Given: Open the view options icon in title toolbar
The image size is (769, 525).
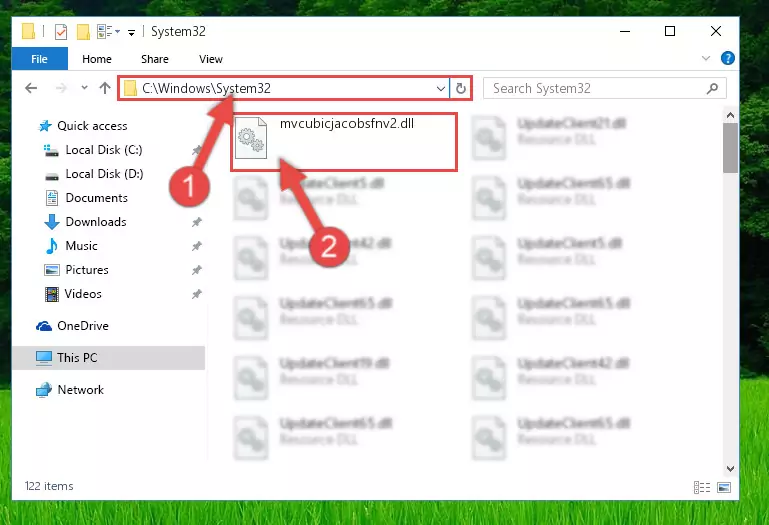Looking at the screenshot, I should coord(108,32).
